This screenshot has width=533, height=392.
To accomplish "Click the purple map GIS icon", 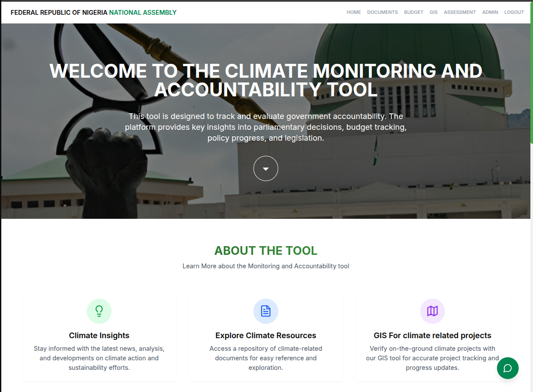I will 432,311.
